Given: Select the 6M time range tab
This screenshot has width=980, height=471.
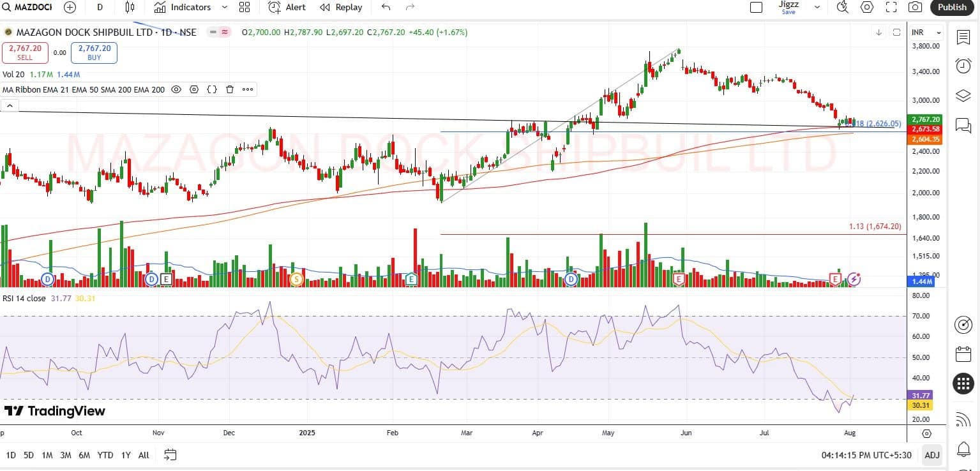Looking at the screenshot, I should 84,455.
